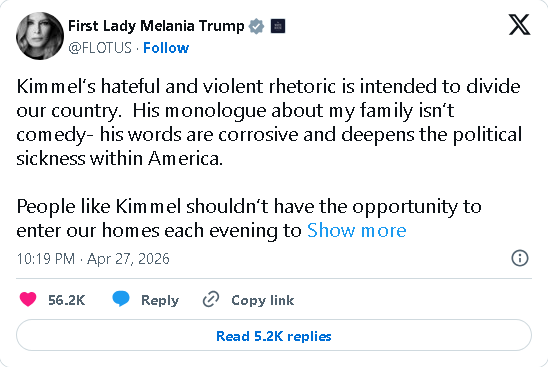Select the Copy link text
This screenshot has width=548, height=367.
(x=262, y=300)
